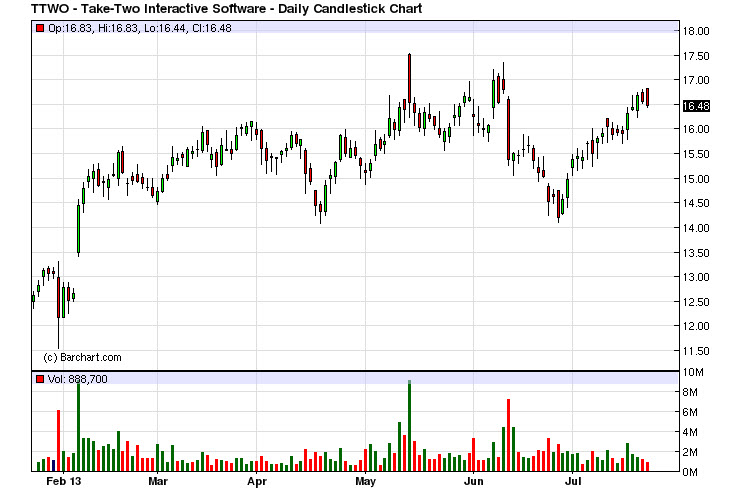The height and width of the screenshot is (493, 756).
Task: Click the last red candlestick closing at 16.48
Action: 648,97
